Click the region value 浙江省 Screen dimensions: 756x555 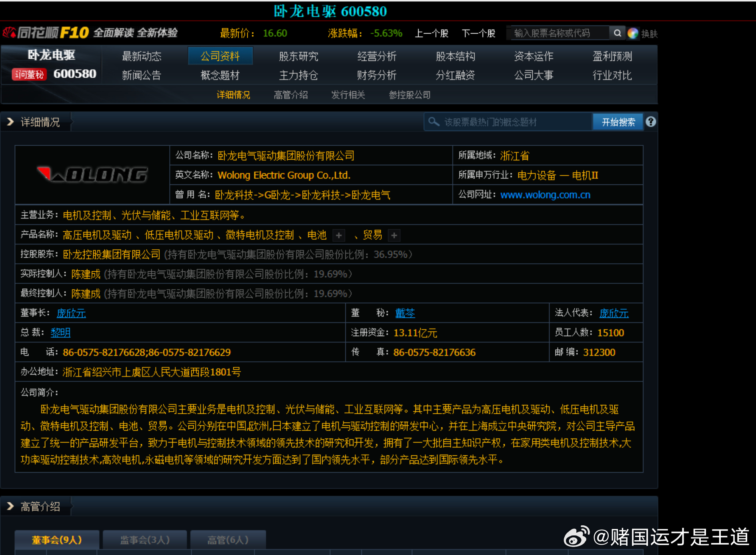(x=515, y=156)
